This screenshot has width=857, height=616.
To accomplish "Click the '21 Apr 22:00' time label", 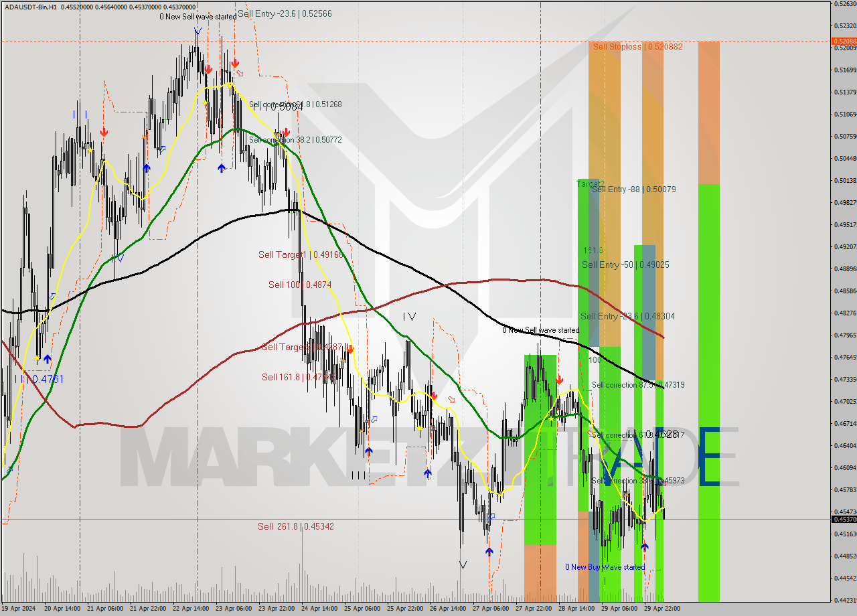I will tap(148, 609).
